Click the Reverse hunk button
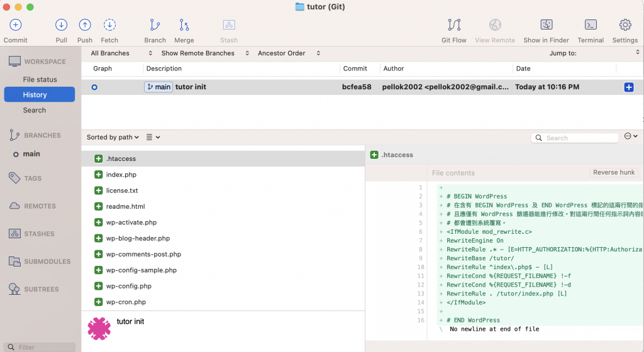Screen dimensions: 644x352 (x=614, y=173)
